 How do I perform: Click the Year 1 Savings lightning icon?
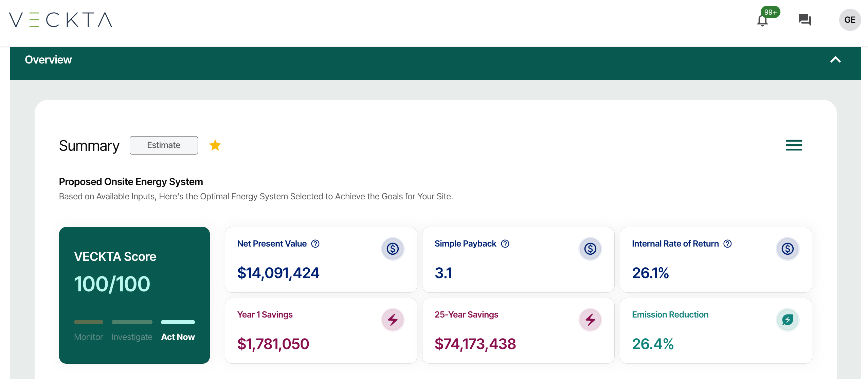393,320
